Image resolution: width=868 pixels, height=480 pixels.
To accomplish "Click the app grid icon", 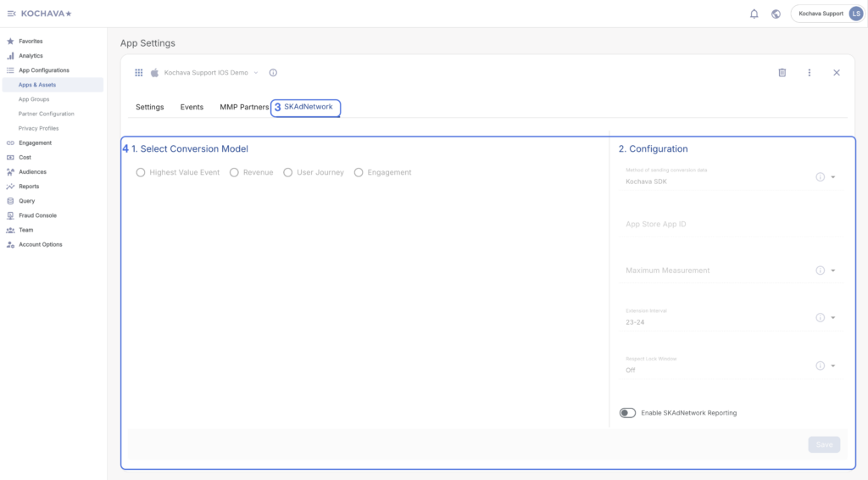I will tap(139, 73).
